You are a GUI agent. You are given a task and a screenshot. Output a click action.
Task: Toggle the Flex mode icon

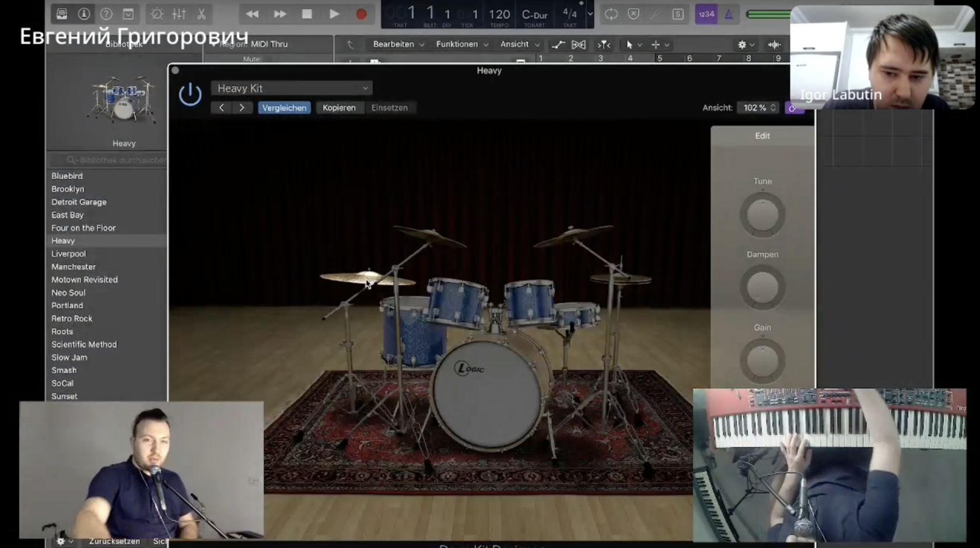click(x=579, y=44)
